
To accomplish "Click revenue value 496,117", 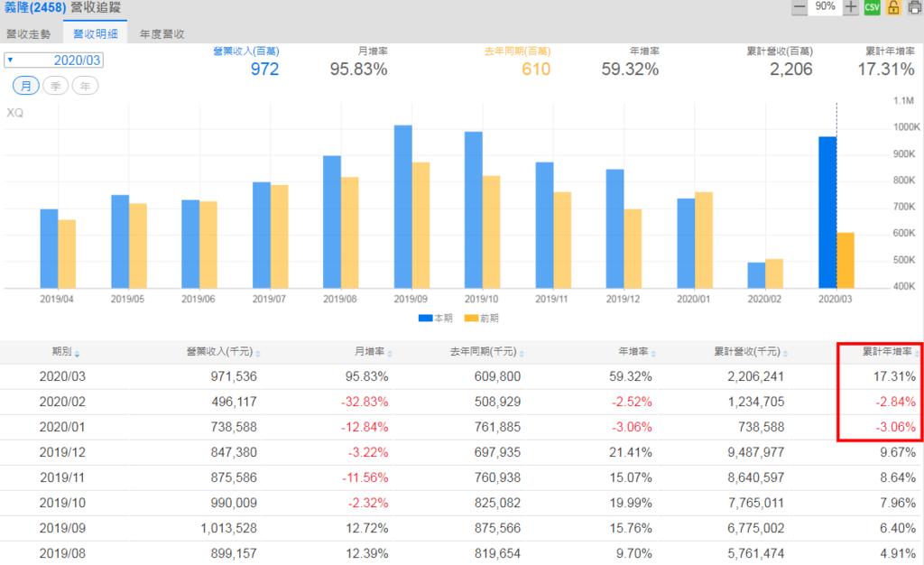I will click(234, 402).
